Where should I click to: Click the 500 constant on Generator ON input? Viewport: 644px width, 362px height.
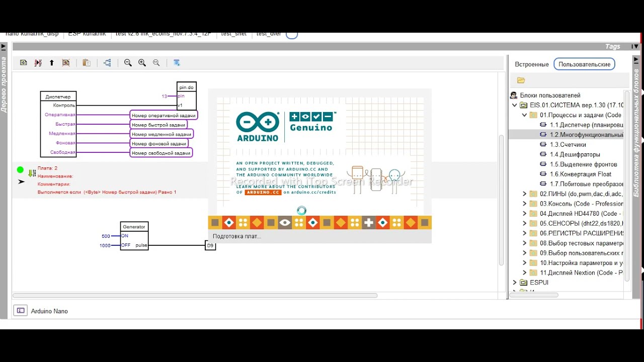pyautogui.click(x=106, y=236)
